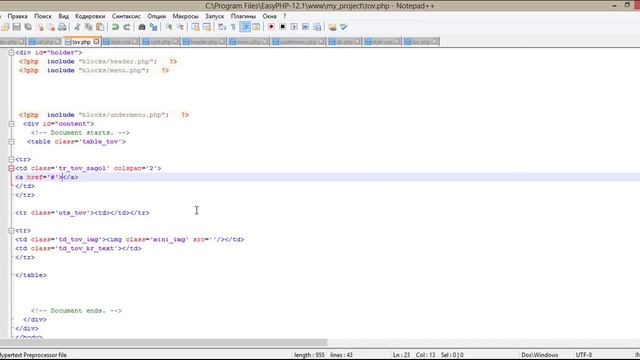640x360 pixels.
Task: Play back recorded macro icon
Action: tap(294, 27)
